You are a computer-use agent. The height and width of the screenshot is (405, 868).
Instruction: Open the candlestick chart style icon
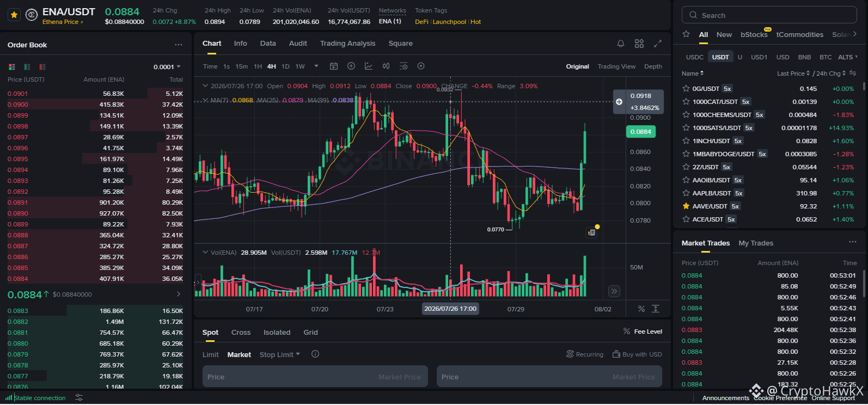pyautogui.click(x=386, y=66)
